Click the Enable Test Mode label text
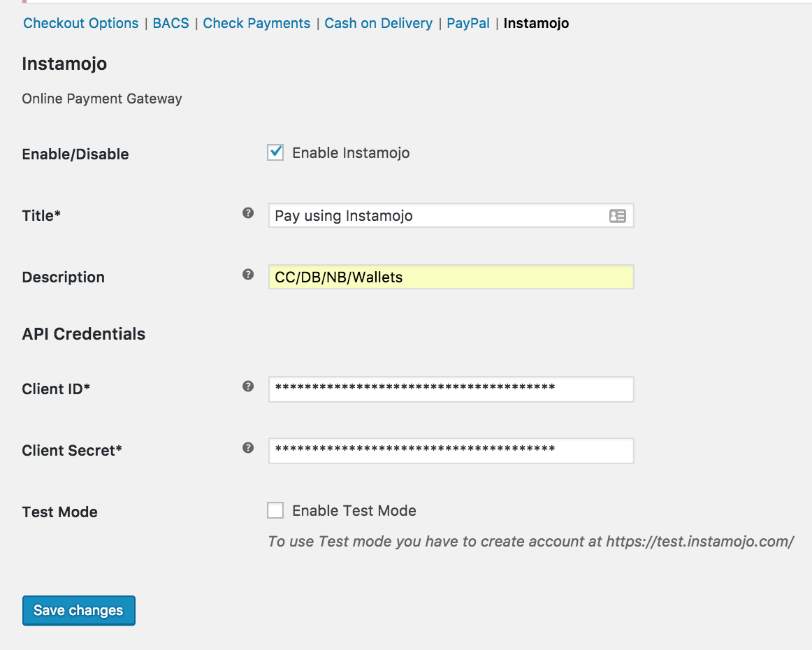 (354, 511)
